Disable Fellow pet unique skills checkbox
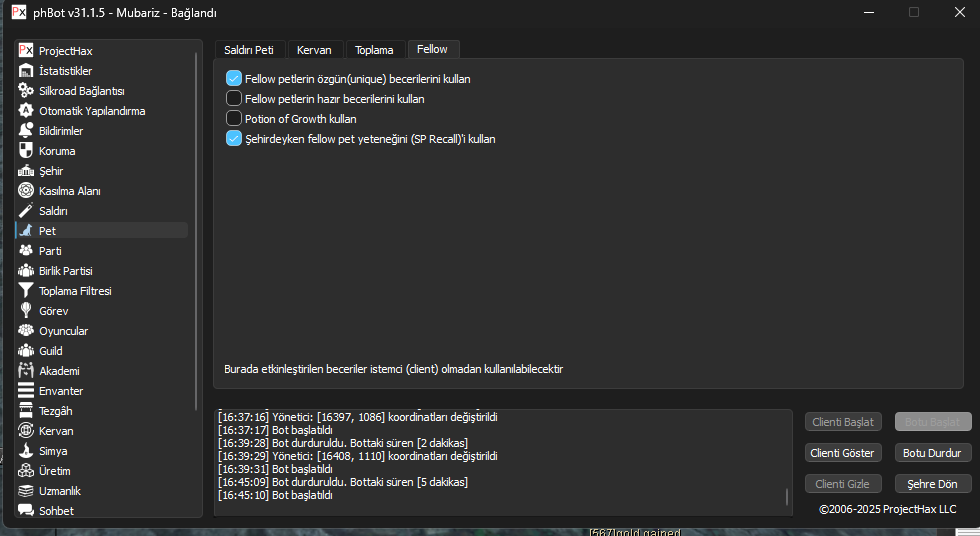Image resolution: width=980 pixels, height=536 pixels. point(234,79)
